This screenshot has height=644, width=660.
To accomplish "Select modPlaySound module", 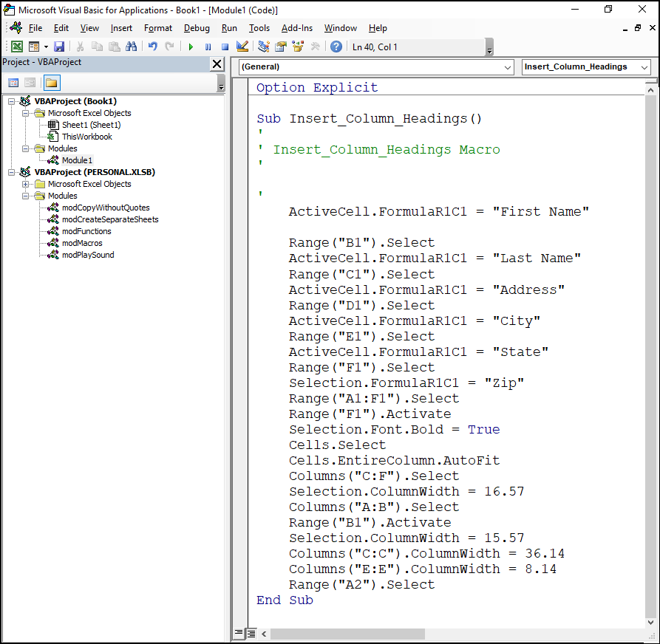I will point(88,255).
